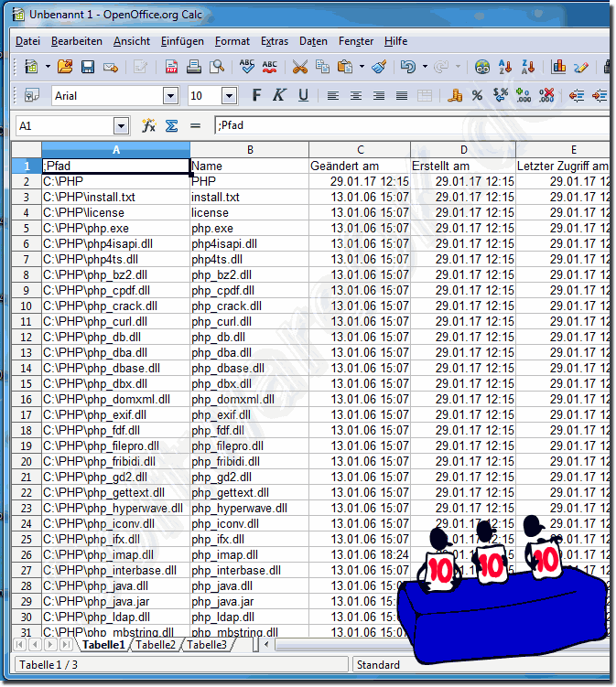Paste from the clipboard icon
Viewport: 616px width, 687px height.
[345, 67]
